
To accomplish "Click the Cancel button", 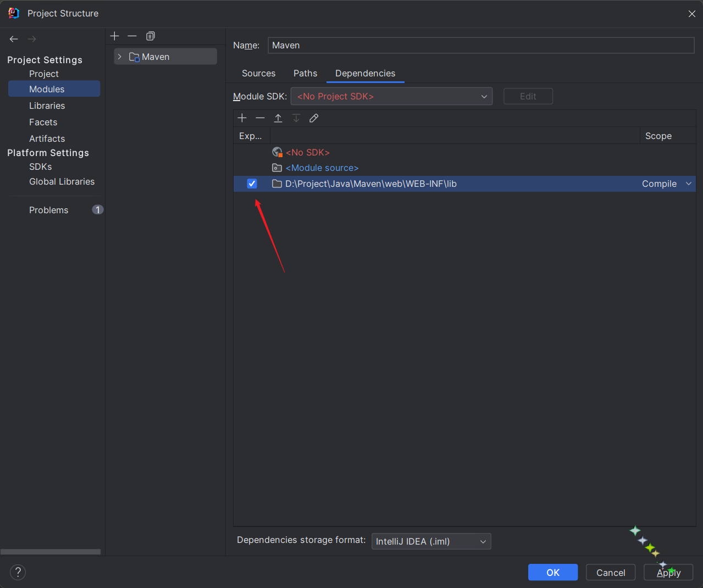I will click(x=611, y=572).
